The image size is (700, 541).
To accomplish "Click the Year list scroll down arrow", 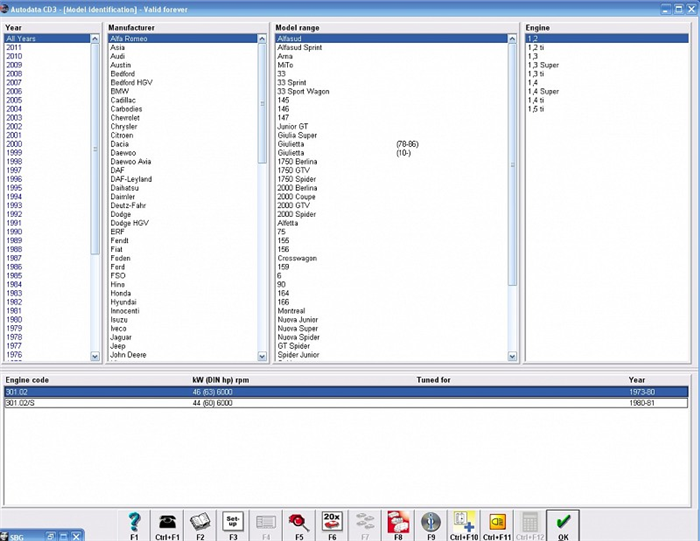I will pyautogui.click(x=95, y=356).
